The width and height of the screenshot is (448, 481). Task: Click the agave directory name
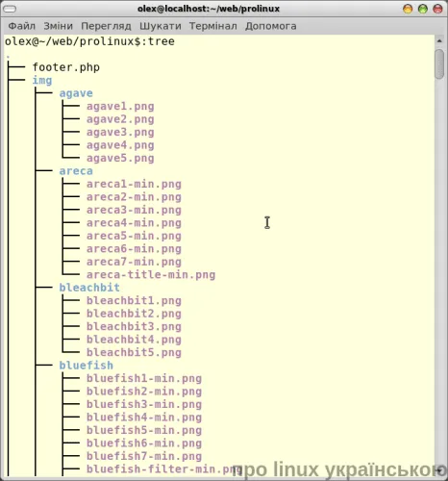76,93
